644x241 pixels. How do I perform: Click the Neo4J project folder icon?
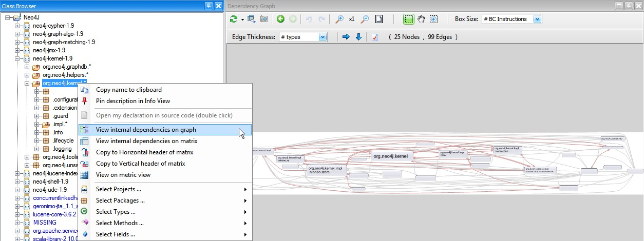pos(17,17)
